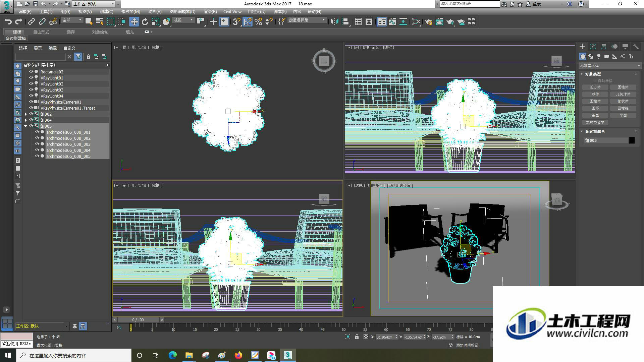Open the Hierarchy command panel tab
This screenshot has width=644, height=362.
coord(604,47)
